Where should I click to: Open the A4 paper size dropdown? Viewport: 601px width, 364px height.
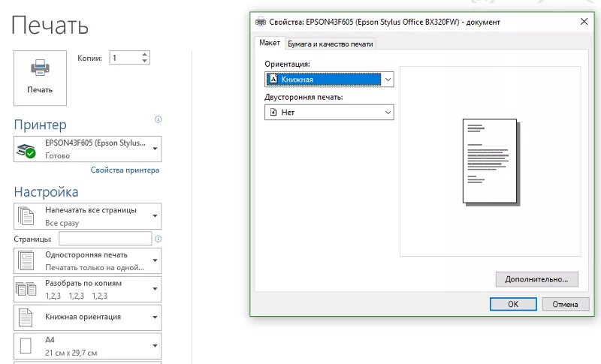point(87,346)
